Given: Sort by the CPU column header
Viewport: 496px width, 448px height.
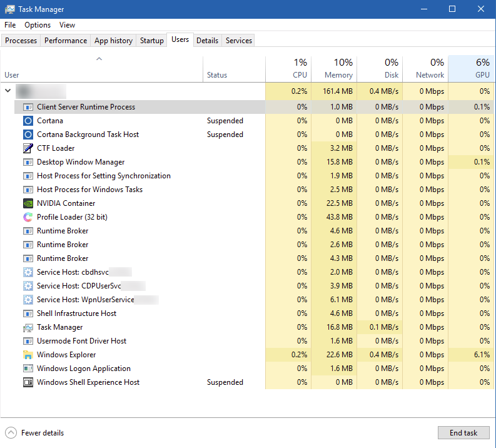Looking at the screenshot, I should 288,69.
